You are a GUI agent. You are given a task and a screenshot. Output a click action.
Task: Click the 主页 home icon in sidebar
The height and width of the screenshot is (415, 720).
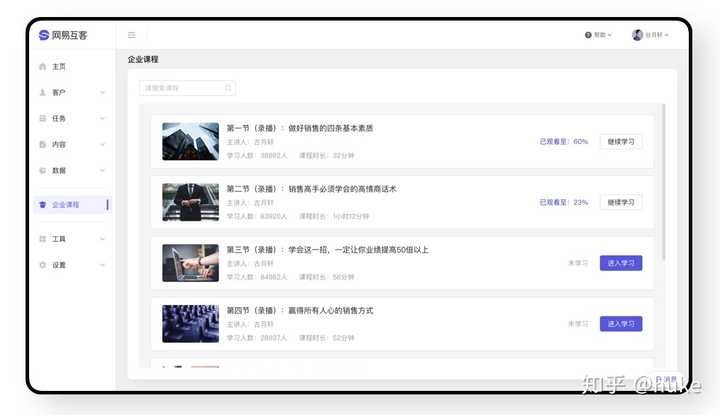tap(43, 67)
